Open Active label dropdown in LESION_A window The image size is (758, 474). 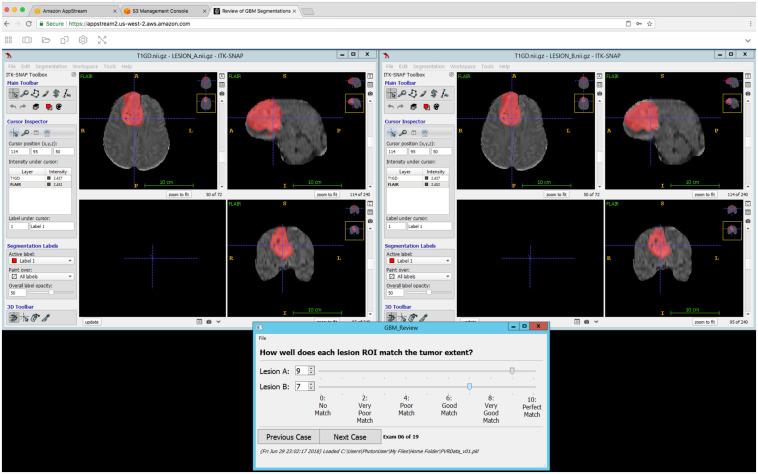point(40,260)
